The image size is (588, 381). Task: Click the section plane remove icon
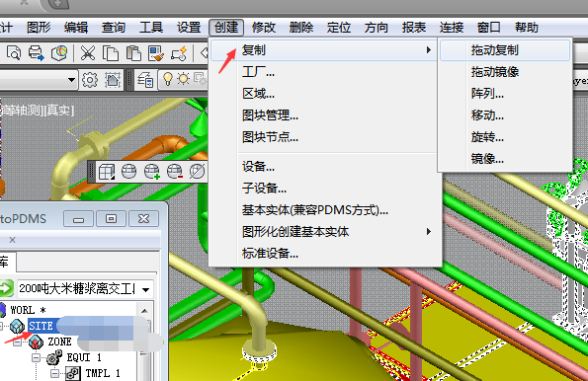pyautogui.click(x=174, y=172)
